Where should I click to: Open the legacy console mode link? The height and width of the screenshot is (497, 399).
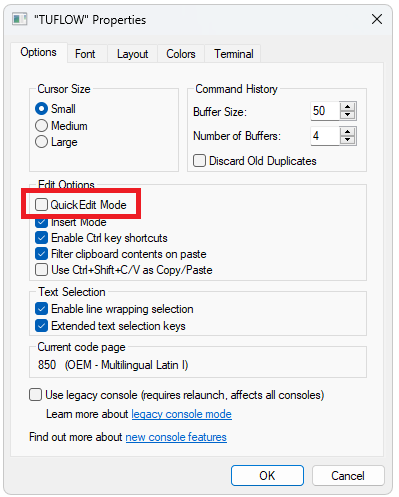pyautogui.click(x=181, y=414)
